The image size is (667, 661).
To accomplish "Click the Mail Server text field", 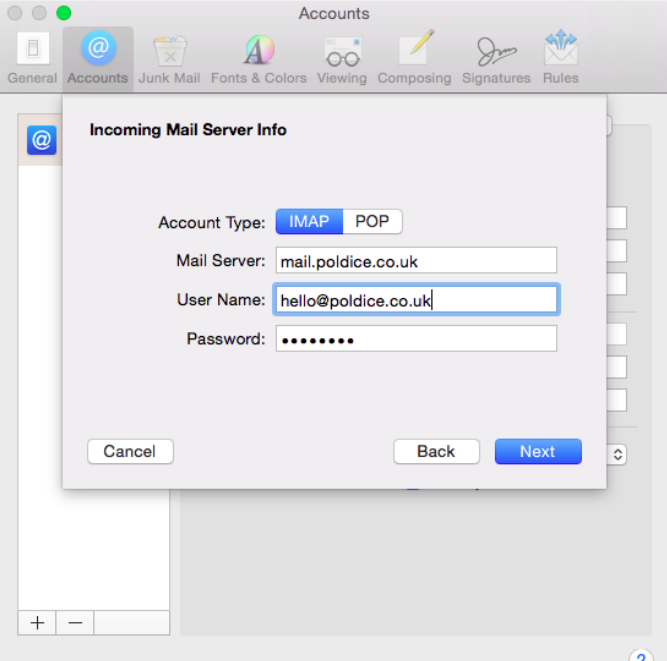I will pos(415,261).
